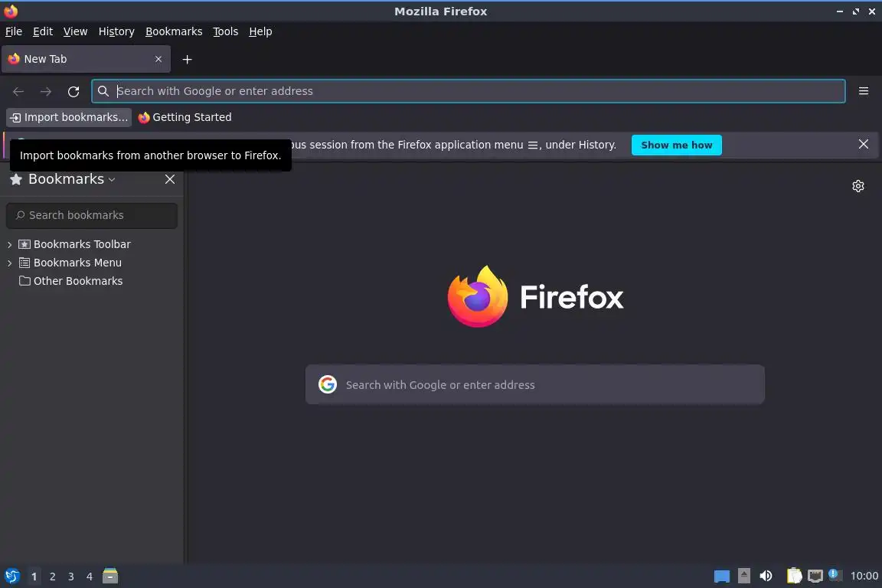Click the 10:00 clock in taskbar

tap(864, 576)
